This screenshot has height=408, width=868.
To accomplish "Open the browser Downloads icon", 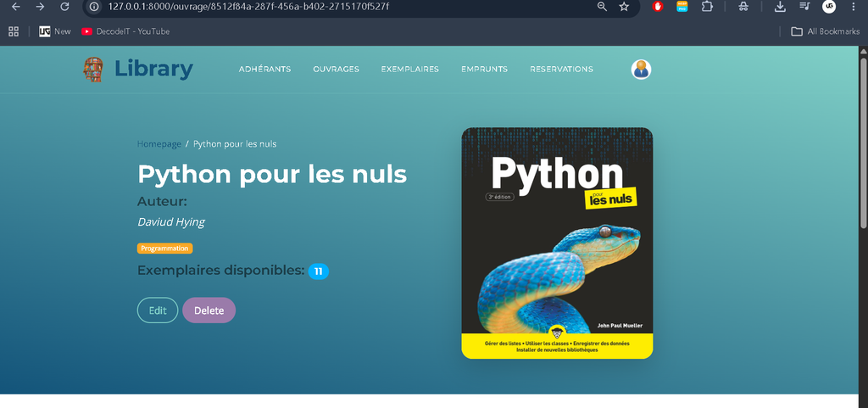I will click(x=780, y=7).
